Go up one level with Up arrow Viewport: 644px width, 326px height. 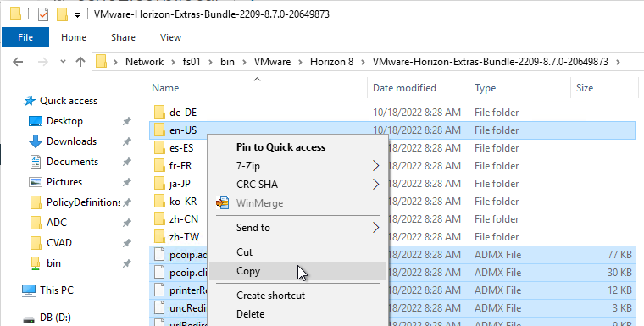click(x=80, y=62)
